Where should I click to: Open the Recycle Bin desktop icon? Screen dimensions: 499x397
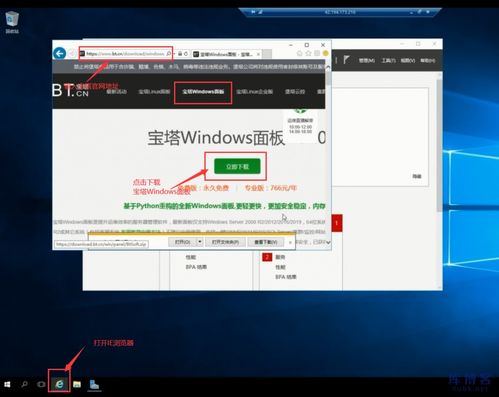[x=12, y=22]
